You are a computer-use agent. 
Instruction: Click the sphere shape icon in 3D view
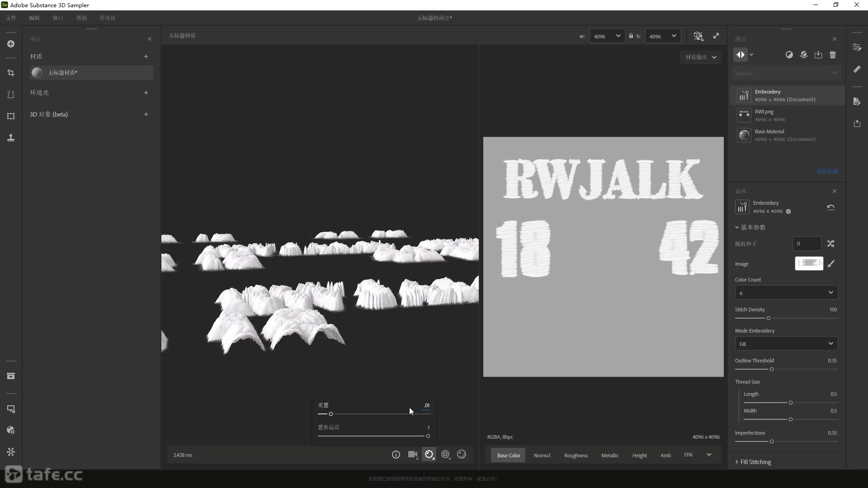click(462, 455)
